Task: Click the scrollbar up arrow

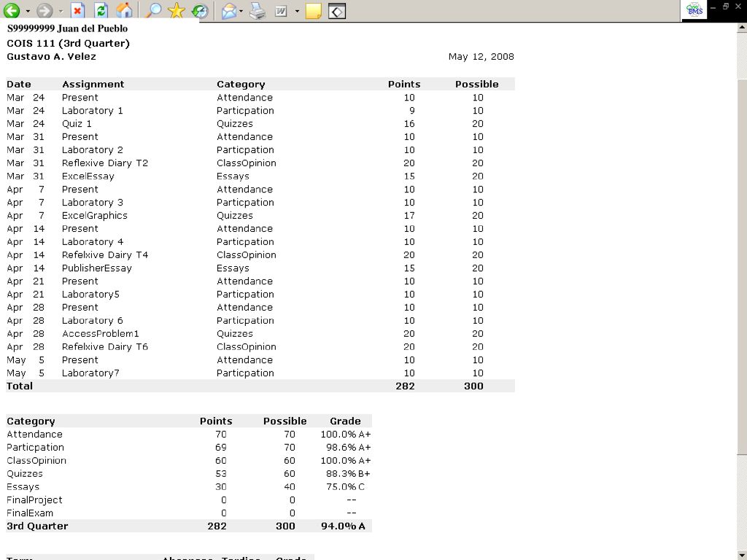Action: [x=742, y=28]
